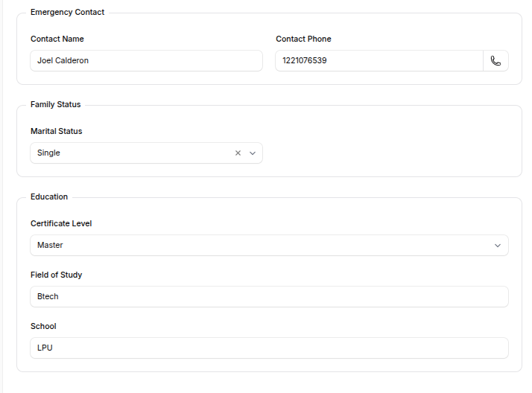Image resolution: width=532 pixels, height=393 pixels.
Task: Click the 'Master' value in Certificate Level
Action: [x=51, y=246]
